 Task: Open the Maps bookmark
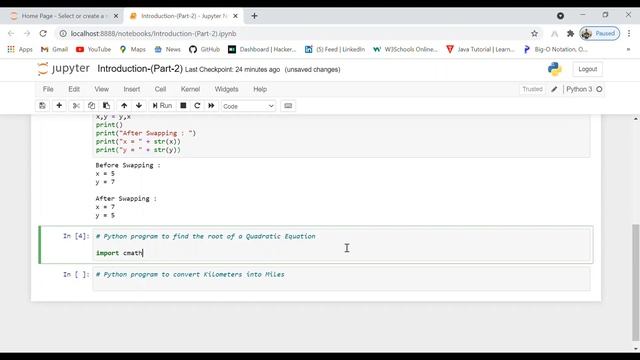(133, 49)
